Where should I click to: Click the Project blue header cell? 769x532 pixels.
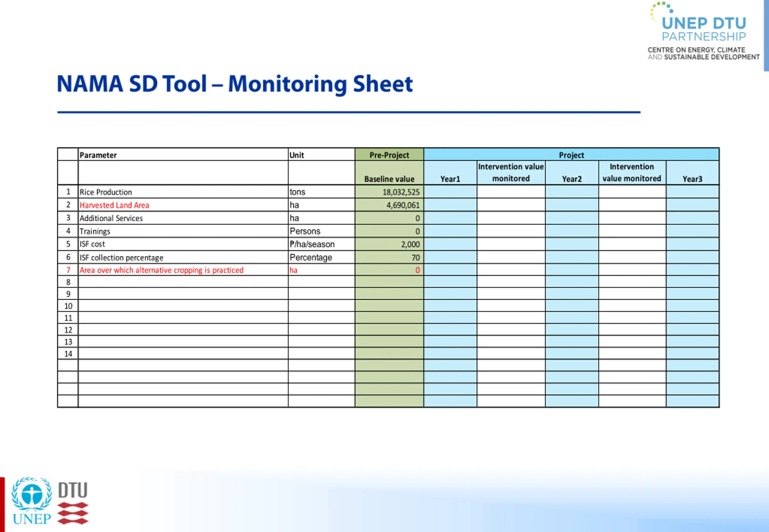click(x=571, y=155)
